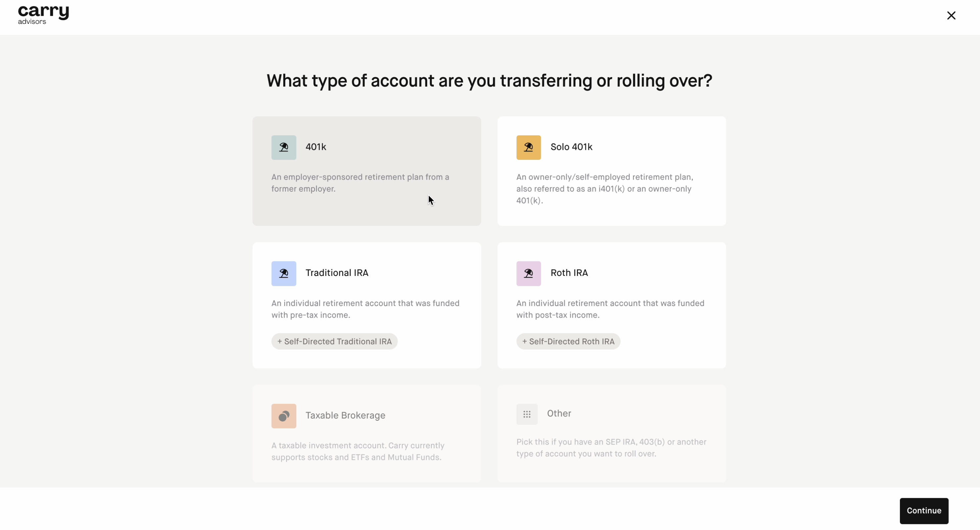
Task: Click the Roth IRA post-tax income description
Action: pos(610,309)
